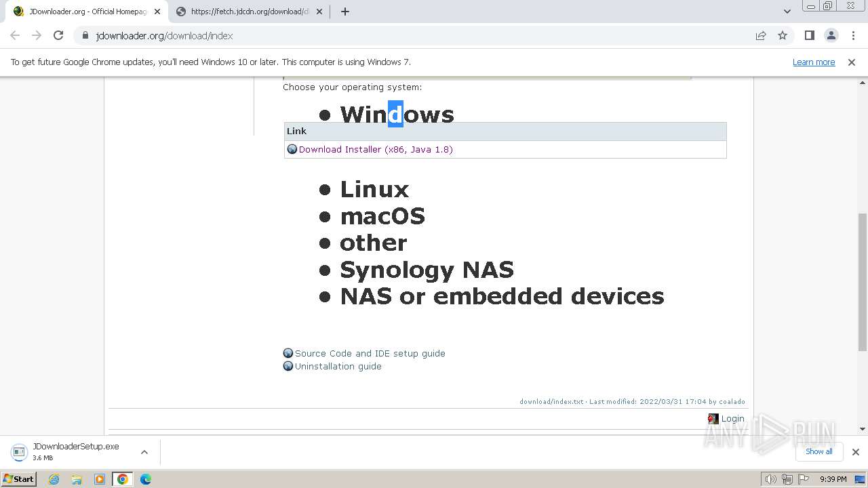Open the Uninstallation guide link
This screenshot has height=488, width=868.
(338, 366)
